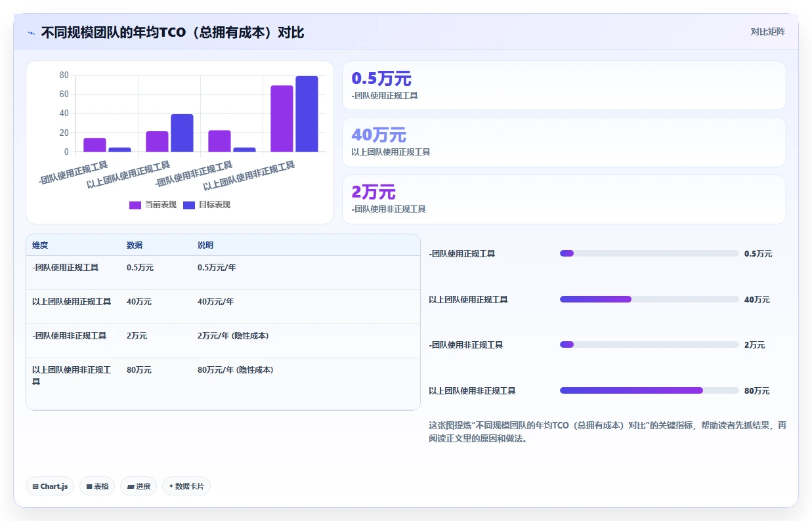
Task: Toggle the 目标表现 legend item in the chart
Action: pyautogui.click(x=206, y=205)
